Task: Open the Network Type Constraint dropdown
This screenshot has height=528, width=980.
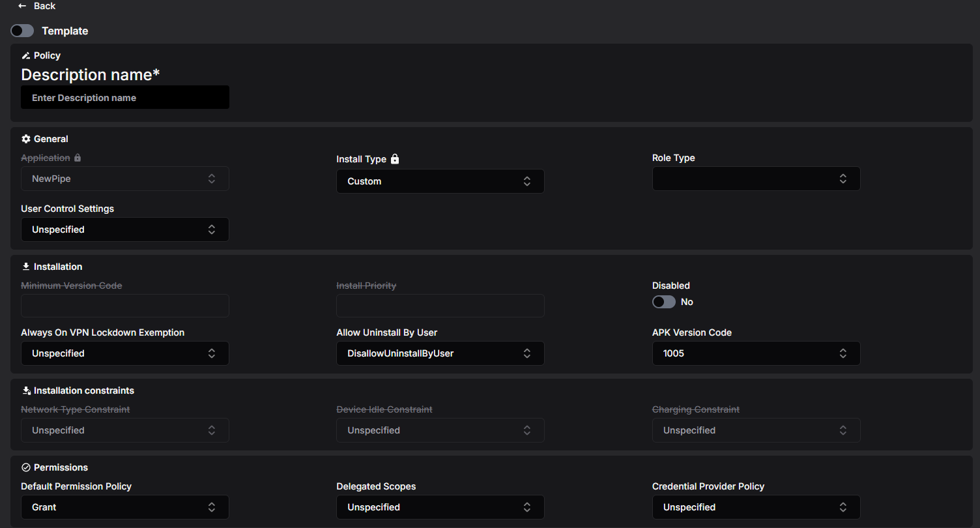Action: coord(125,430)
